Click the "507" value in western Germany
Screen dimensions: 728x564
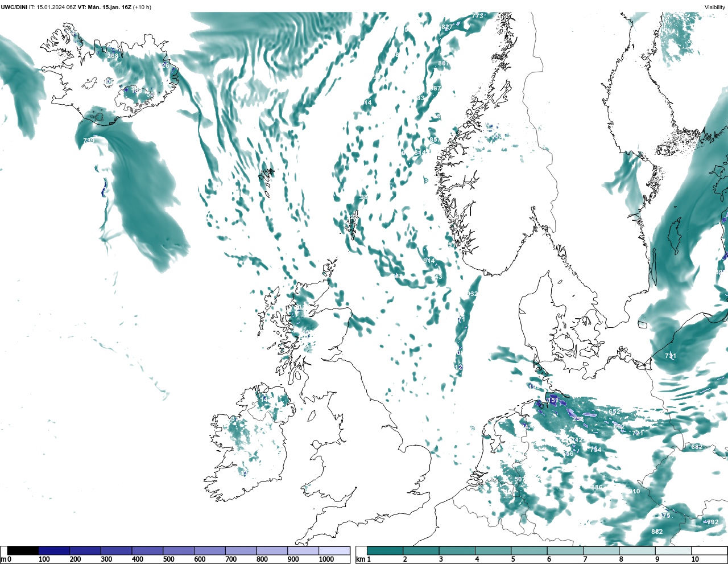(520, 480)
